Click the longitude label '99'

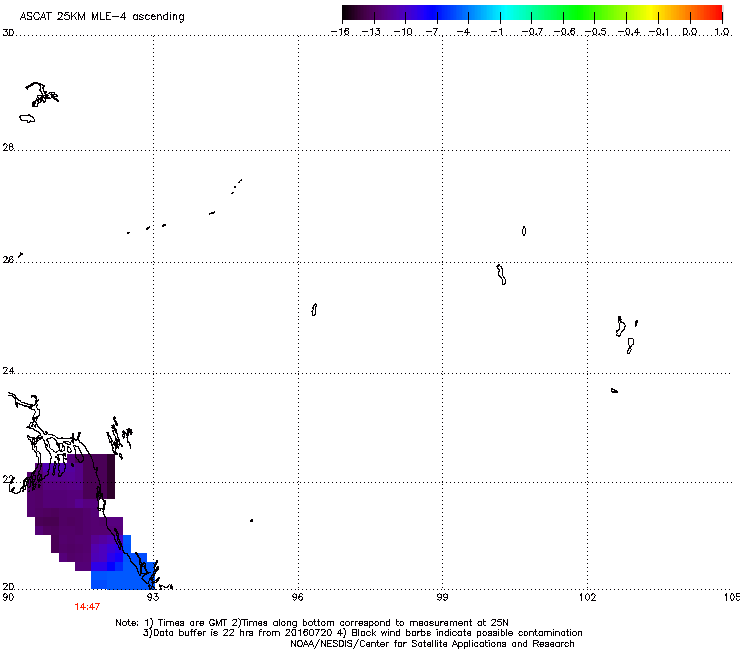pos(442,597)
